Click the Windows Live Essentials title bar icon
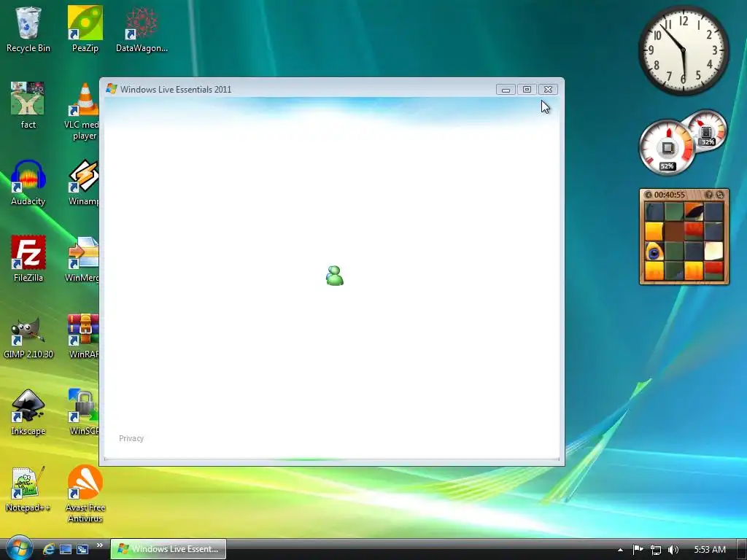This screenshot has width=747, height=560. (112, 89)
